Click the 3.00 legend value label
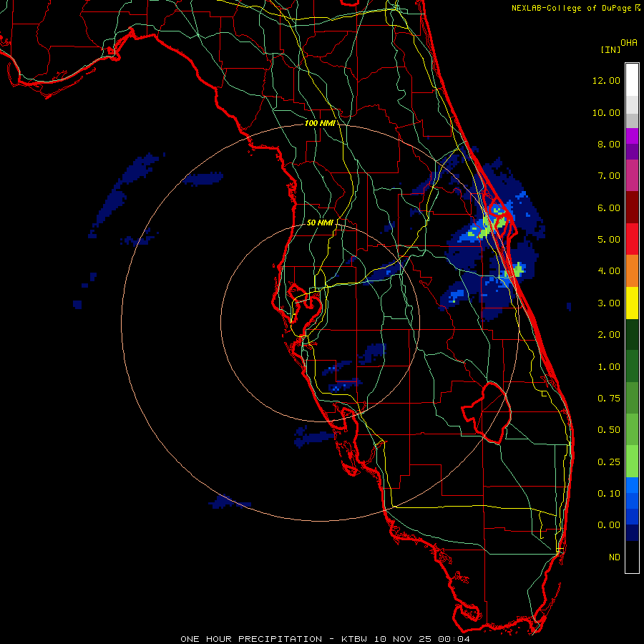644x644 pixels. (609, 303)
